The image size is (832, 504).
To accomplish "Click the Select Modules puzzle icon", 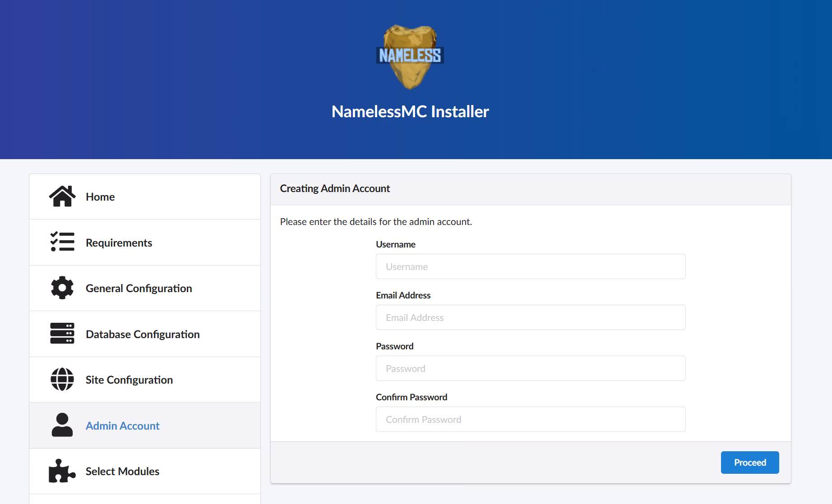I will (x=62, y=471).
